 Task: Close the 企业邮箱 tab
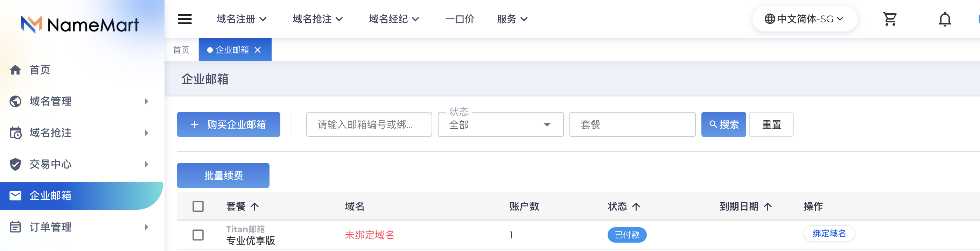point(258,50)
